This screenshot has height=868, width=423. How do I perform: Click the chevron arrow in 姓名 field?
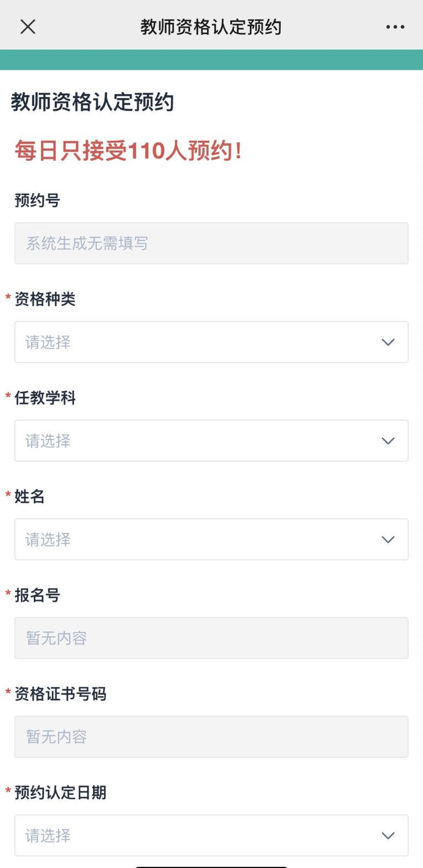coord(388,540)
